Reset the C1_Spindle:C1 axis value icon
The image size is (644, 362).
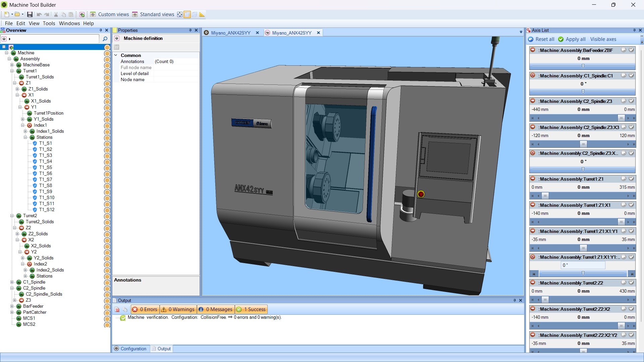[624, 75]
